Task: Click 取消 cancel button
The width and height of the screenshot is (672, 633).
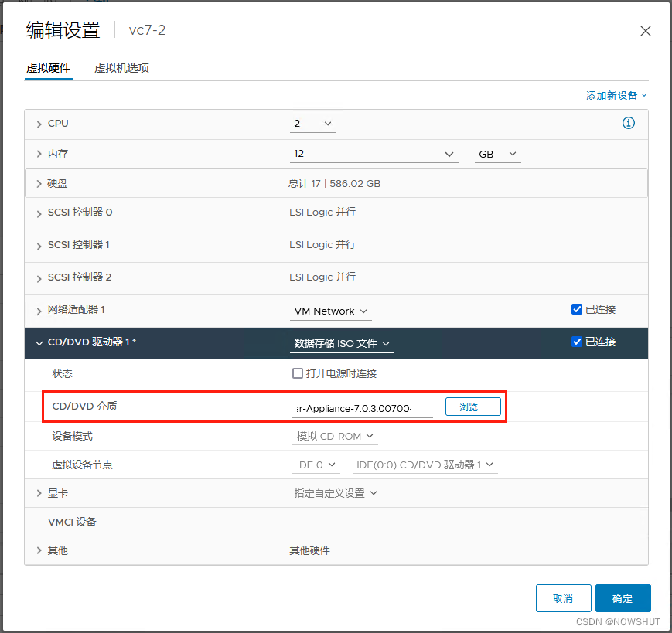Action: click(x=563, y=598)
